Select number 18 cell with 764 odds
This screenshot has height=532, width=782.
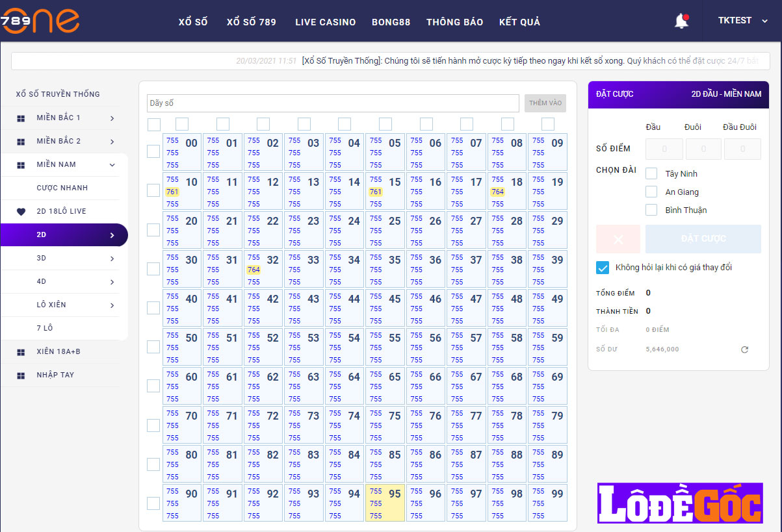click(507, 191)
